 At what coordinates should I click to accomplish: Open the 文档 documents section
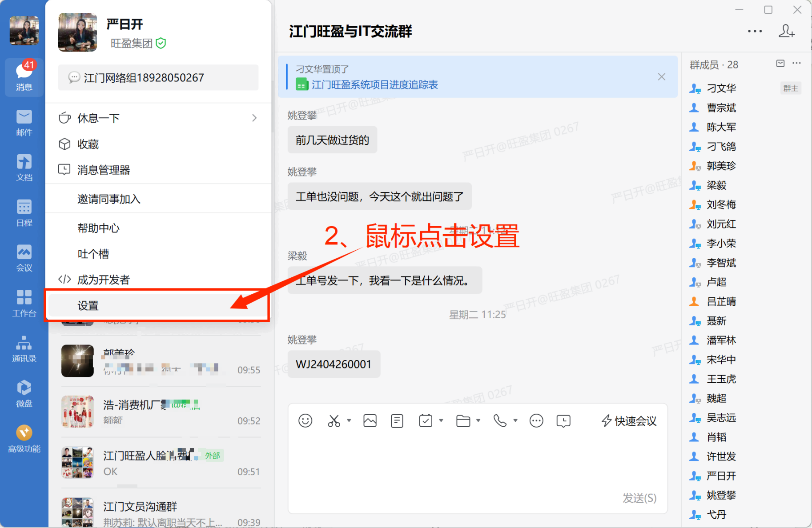pyautogui.click(x=24, y=168)
